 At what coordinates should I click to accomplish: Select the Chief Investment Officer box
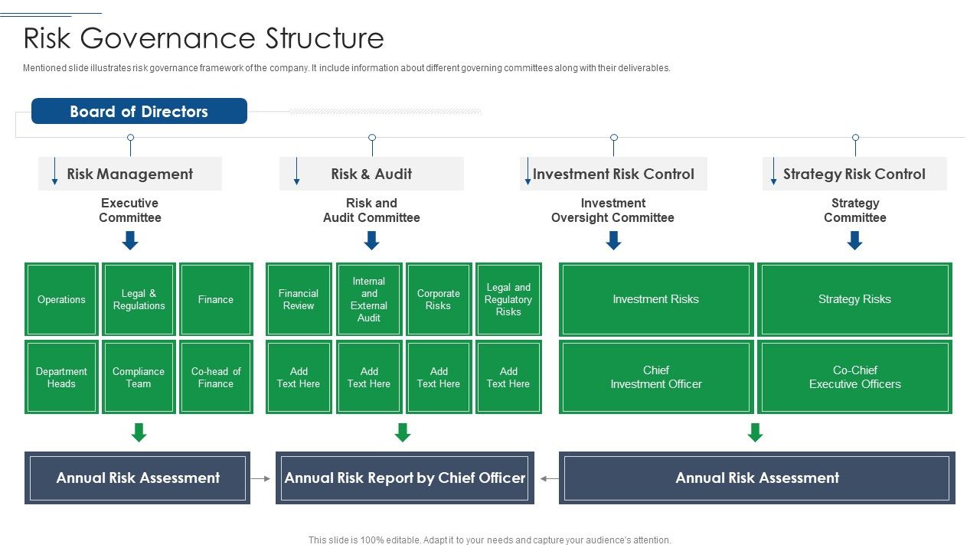click(x=656, y=377)
